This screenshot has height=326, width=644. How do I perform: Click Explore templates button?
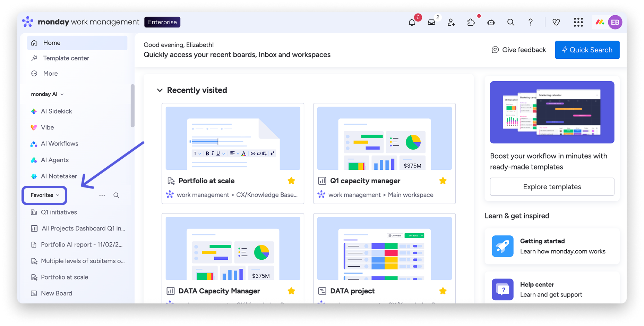552,187
